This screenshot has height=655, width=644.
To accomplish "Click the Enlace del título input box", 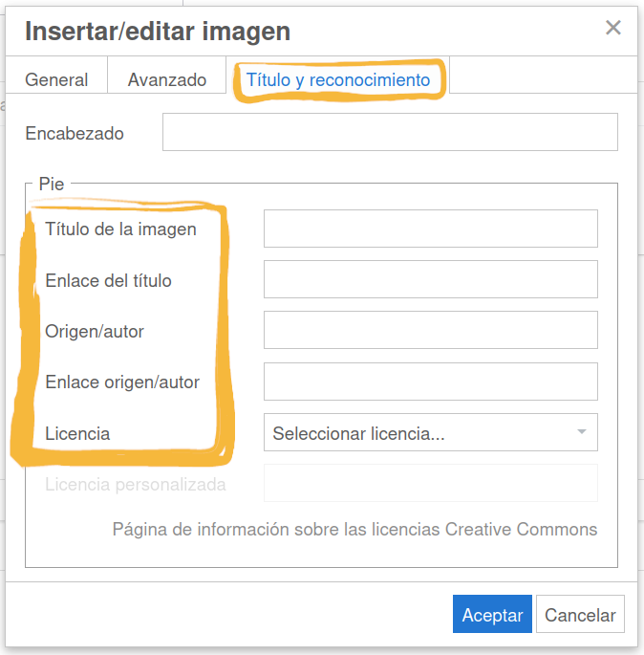I will [430, 280].
